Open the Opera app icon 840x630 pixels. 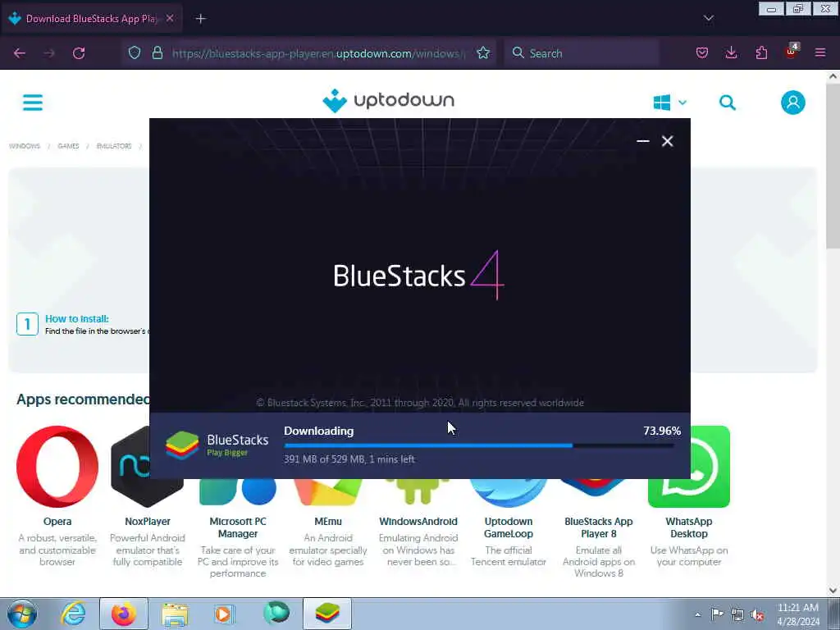(x=57, y=467)
